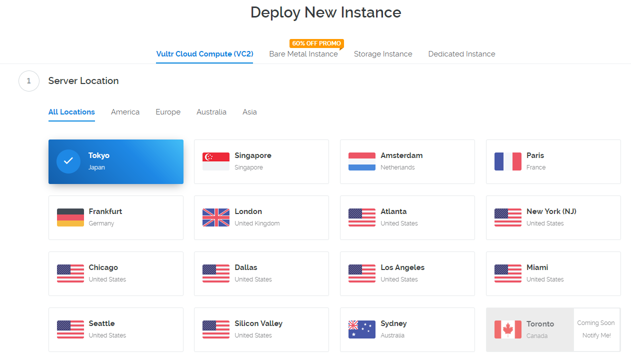Image resolution: width=631 pixels, height=364 pixels.
Task: Choose Silicon Valley as server location
Action: (261, 329)
